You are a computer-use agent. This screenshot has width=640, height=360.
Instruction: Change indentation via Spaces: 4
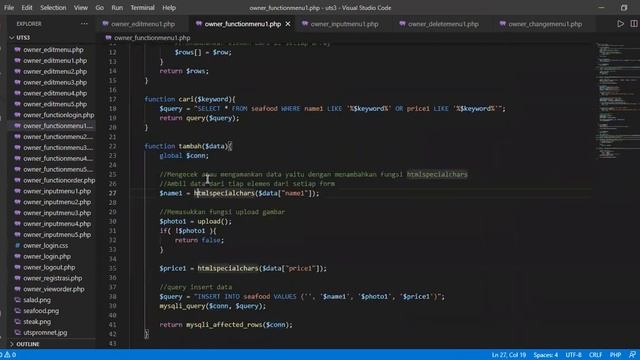click(x=546, y=355)
